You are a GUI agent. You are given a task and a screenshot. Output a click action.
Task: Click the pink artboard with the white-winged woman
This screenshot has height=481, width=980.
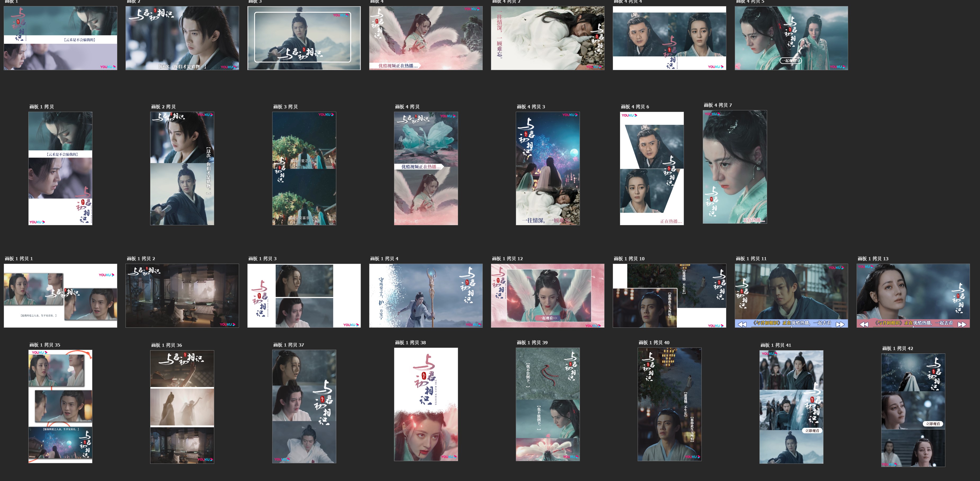(x=547, y=296)
